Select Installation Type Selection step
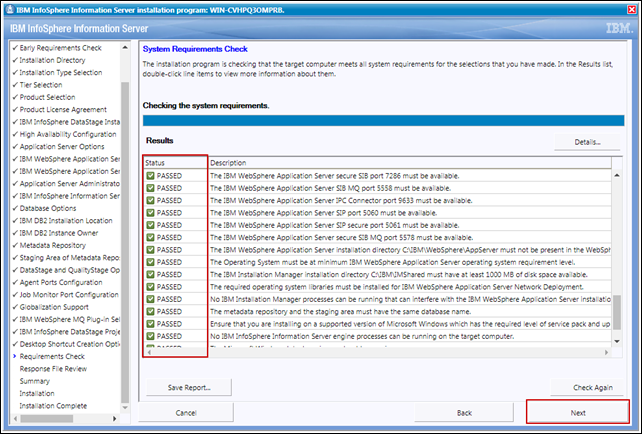This screenshot has width=642, height=434. (61, 72)
